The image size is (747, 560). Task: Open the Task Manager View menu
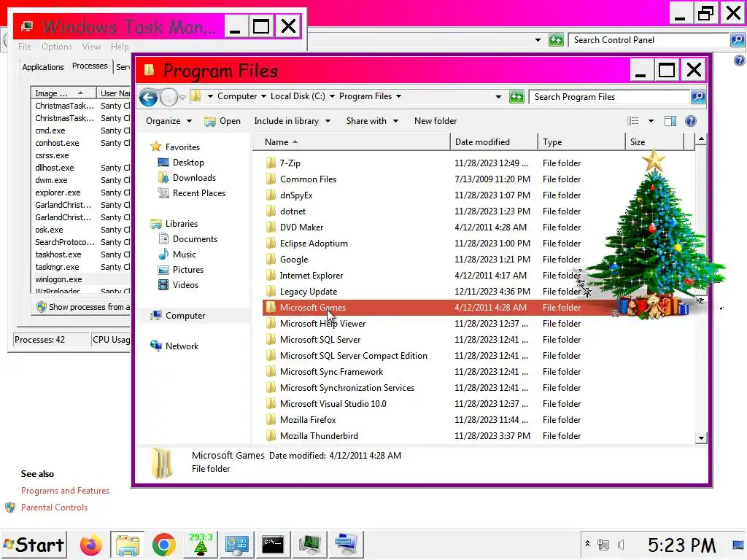[91, 47]
